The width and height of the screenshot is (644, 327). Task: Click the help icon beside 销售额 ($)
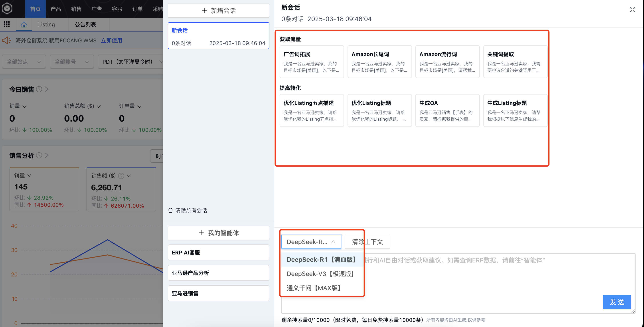[x=121, y=176]
